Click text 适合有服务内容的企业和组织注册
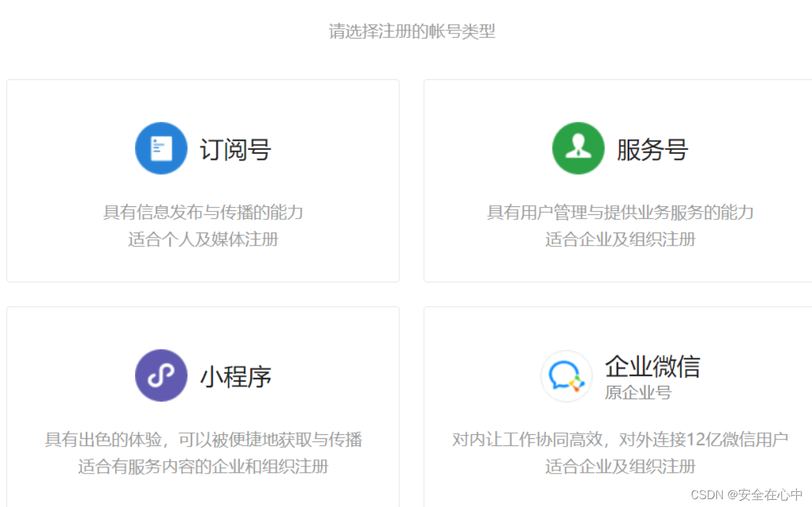The width and height of the screenshot is (812, 507). tap(203, 466)
